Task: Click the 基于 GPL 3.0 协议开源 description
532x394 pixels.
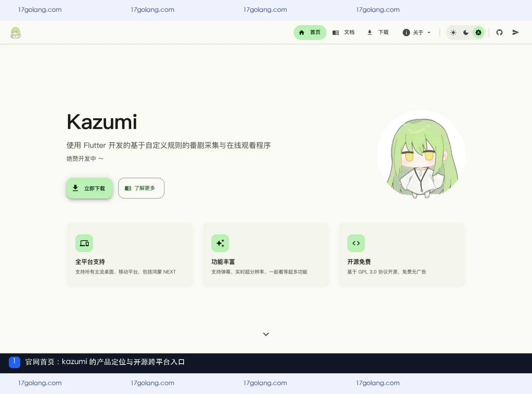Action: (x=387, y=272)
